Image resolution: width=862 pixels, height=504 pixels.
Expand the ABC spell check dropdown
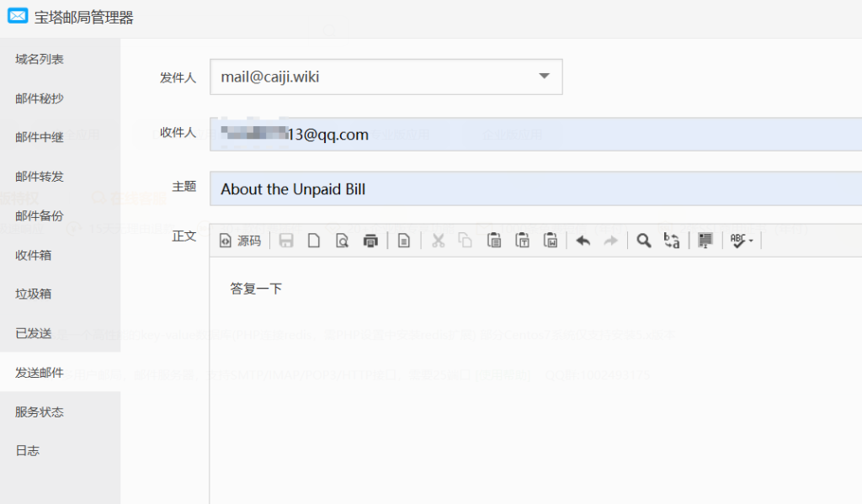coord(742,241)
